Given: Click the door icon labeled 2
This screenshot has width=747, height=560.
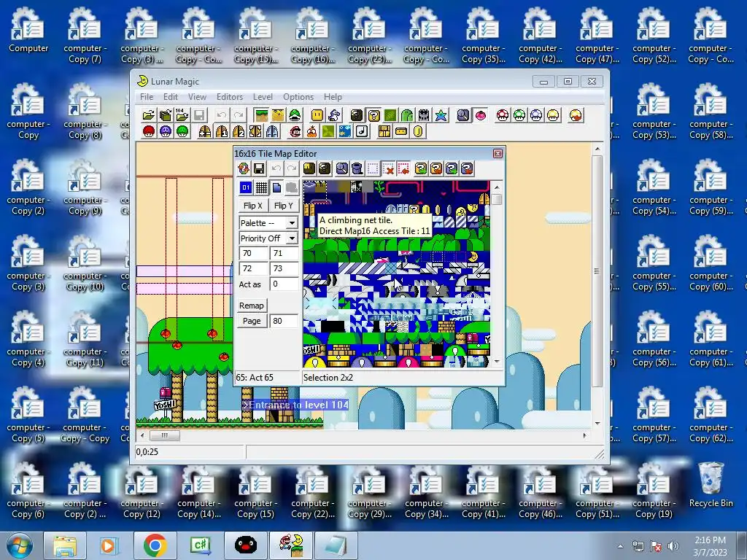Looking at the screenshot, I should coord(239,132).
